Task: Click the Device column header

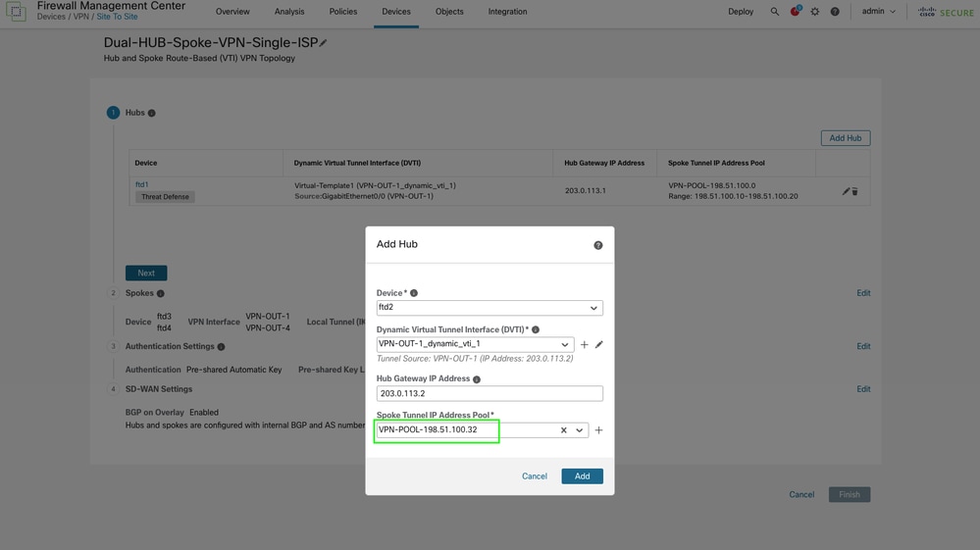Action: pos(145,163)
